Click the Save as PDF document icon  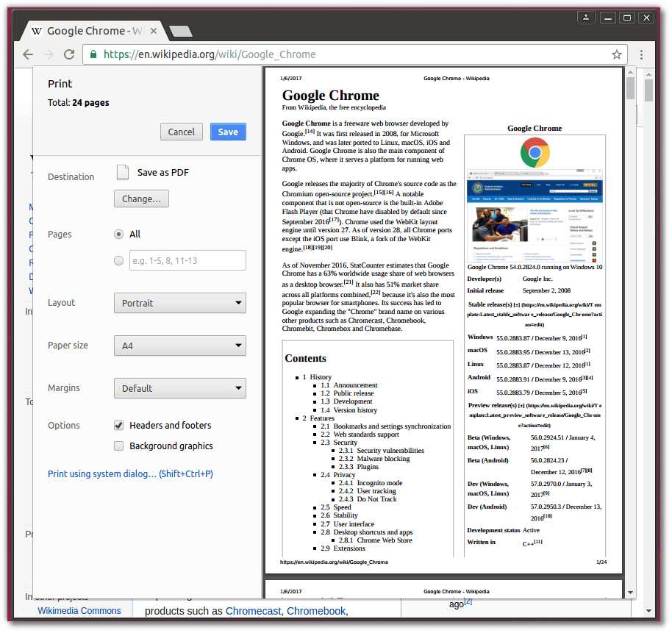(x=123, y=172)
